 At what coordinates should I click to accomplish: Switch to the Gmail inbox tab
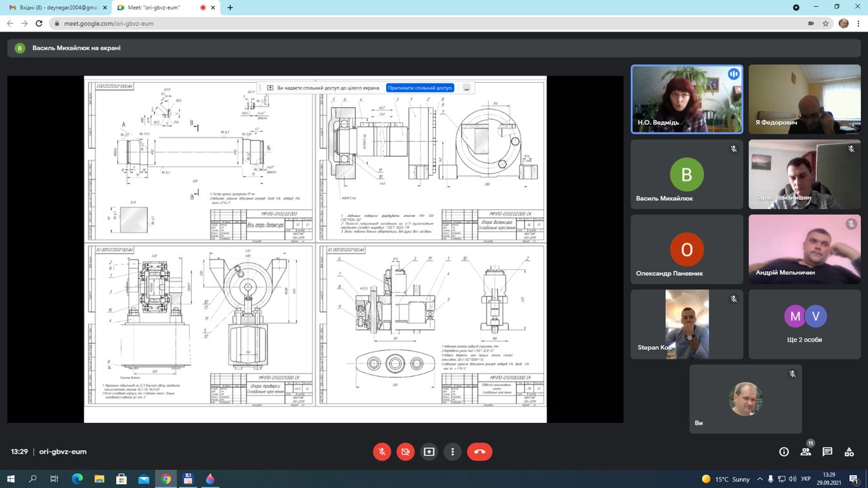(x=54, y=8)
